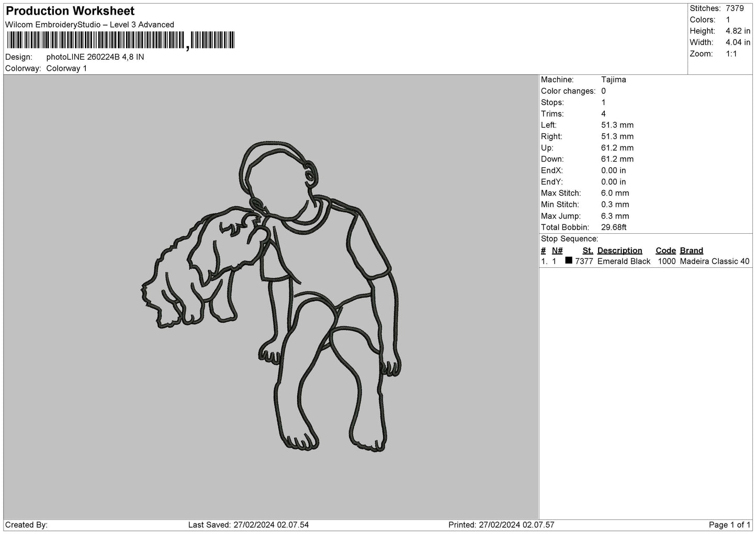Click the "Brand" column header

point(692,251)
